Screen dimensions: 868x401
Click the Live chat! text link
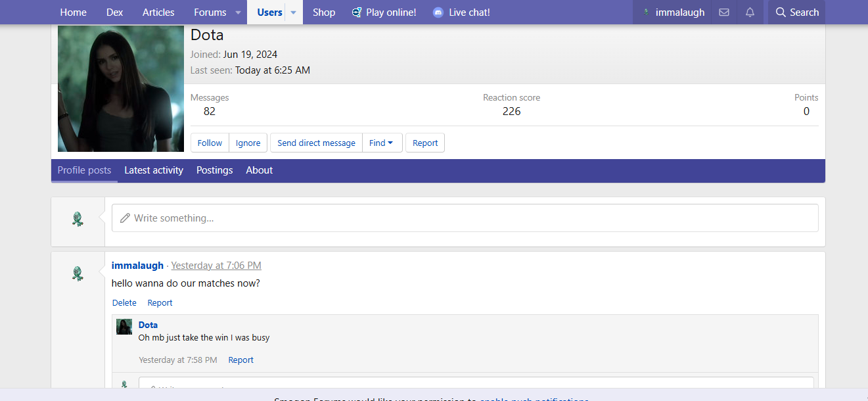coord(469,12)
